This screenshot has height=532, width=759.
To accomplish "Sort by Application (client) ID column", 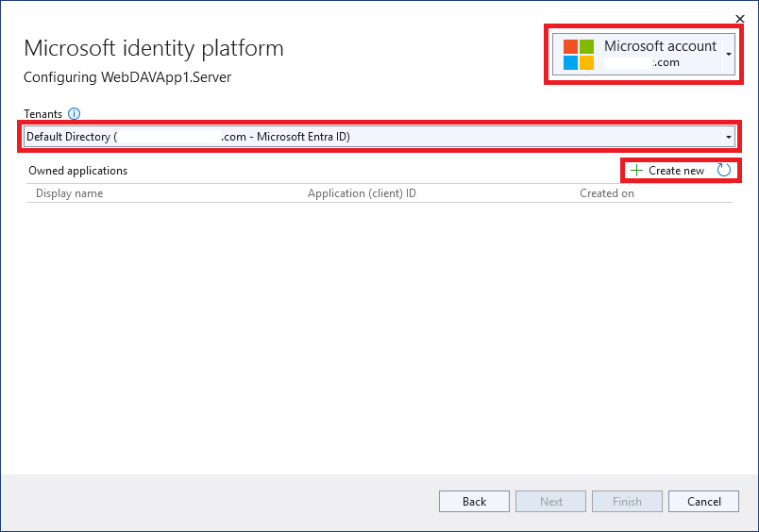I will 362,193.
